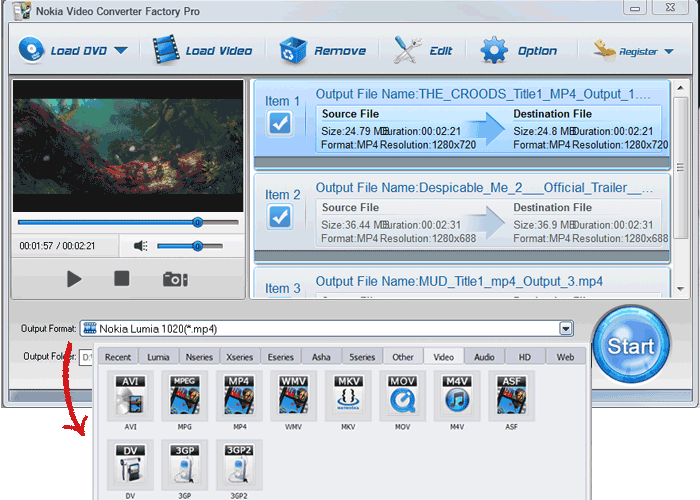This screenshot has width=700, height=500.
Task: Open the Other tab
Action: (403, 357)
